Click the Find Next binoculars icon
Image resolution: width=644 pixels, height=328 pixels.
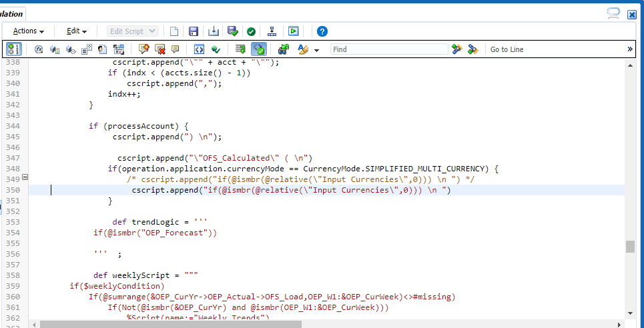click(x=457, y=49)
